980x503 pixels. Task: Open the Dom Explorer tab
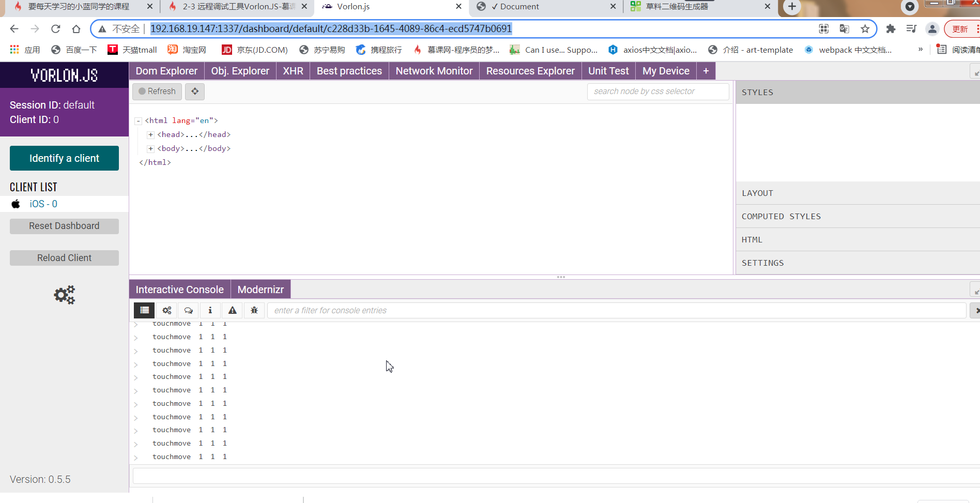point(166,71)
